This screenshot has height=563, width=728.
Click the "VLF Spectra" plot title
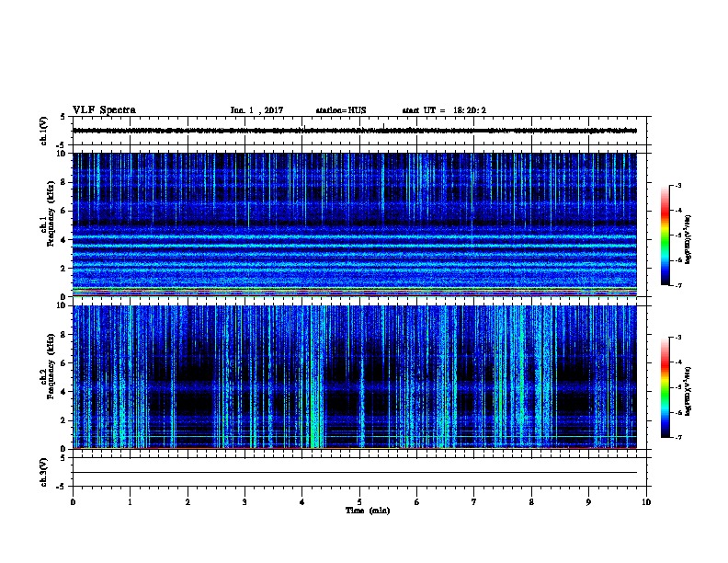(104, 110)
